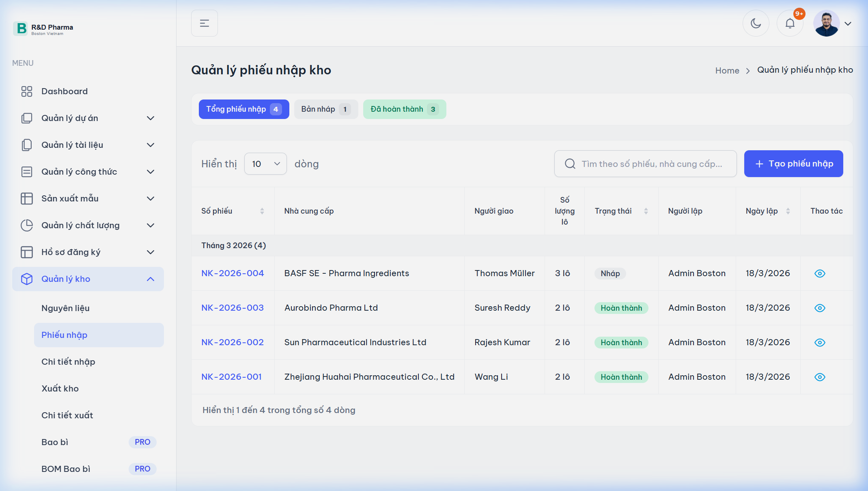Viewport: 868px width, 491px height.
Task: Toggle dark mode moon icon
Action: point(756,24)
